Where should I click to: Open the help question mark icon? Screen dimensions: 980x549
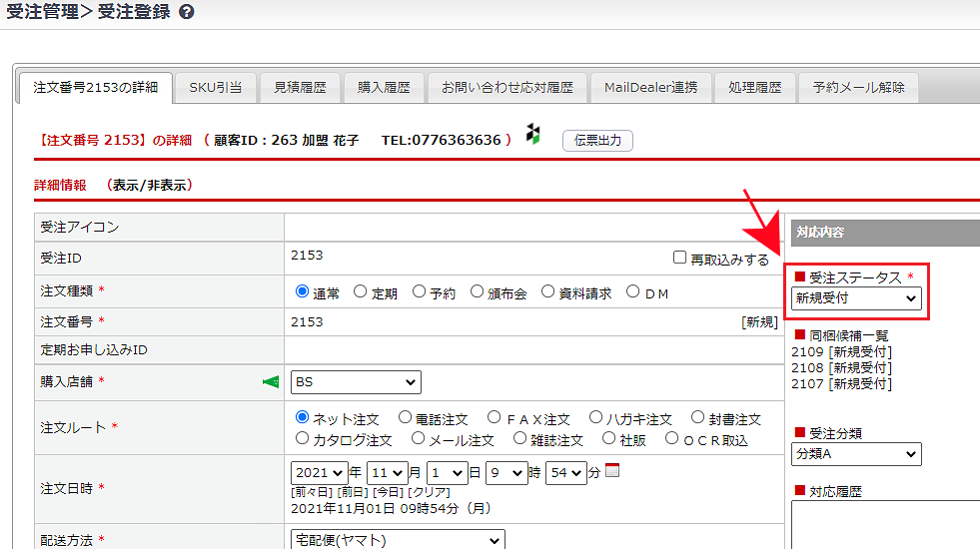point(186,12)
